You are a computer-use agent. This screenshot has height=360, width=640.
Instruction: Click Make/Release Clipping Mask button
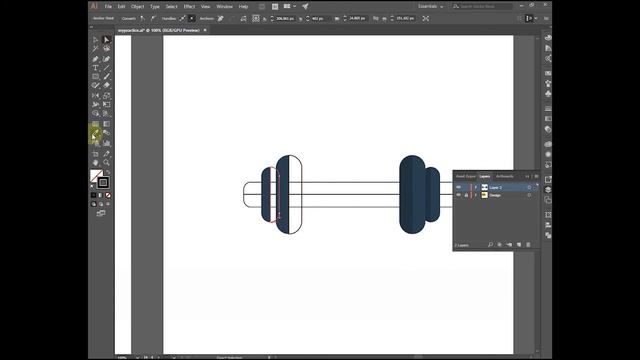pos(500,244)
